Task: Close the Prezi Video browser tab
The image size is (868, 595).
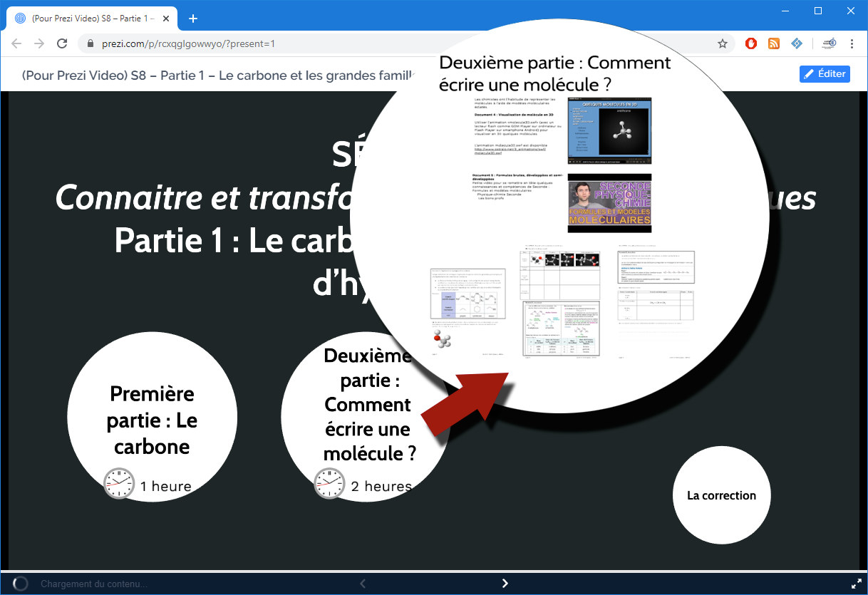Action: click(x=165, y=19)
